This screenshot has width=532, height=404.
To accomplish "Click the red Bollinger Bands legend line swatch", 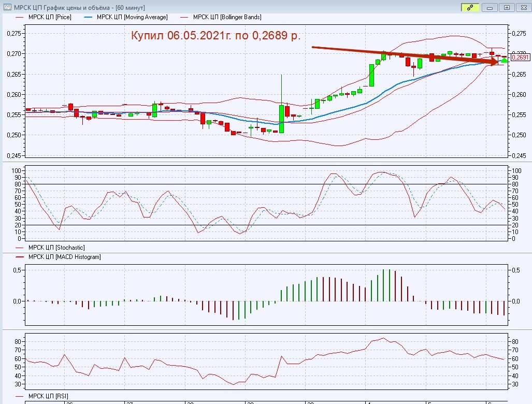I will [184, 17].
